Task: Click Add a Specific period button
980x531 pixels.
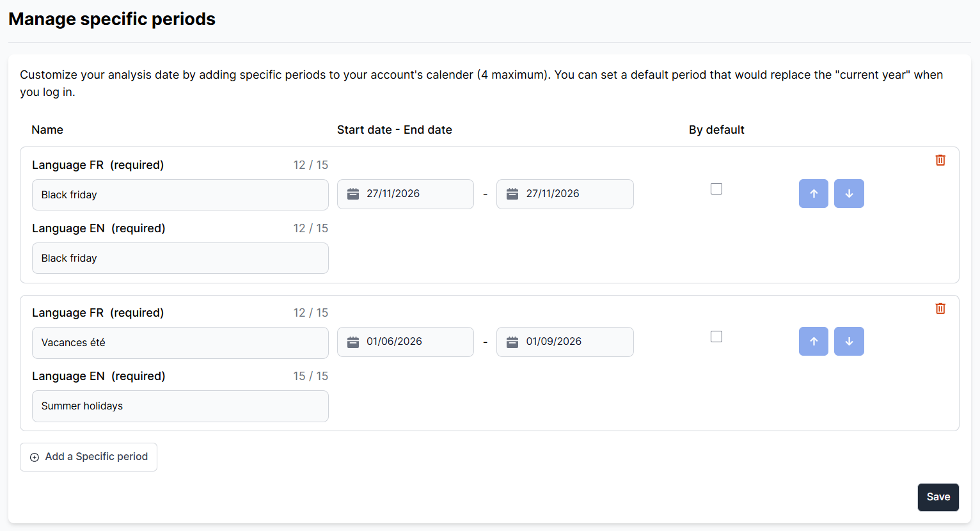Action: 88,457
